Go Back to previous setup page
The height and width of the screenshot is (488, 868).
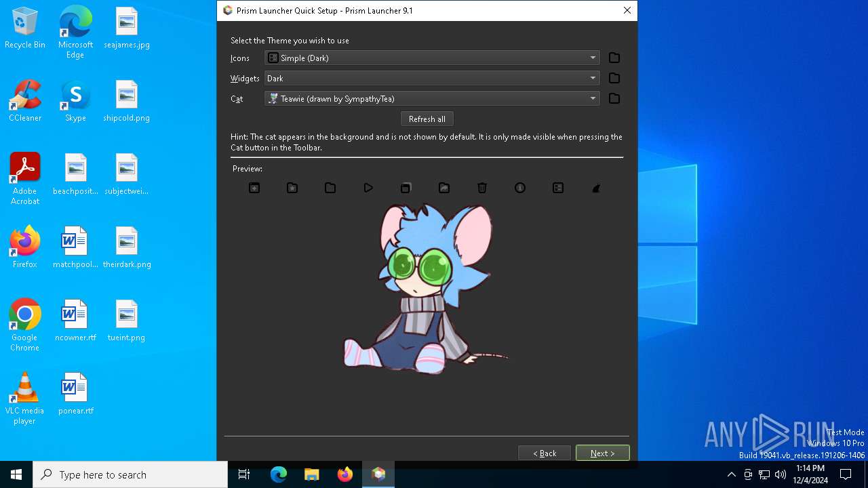point(545,453)
